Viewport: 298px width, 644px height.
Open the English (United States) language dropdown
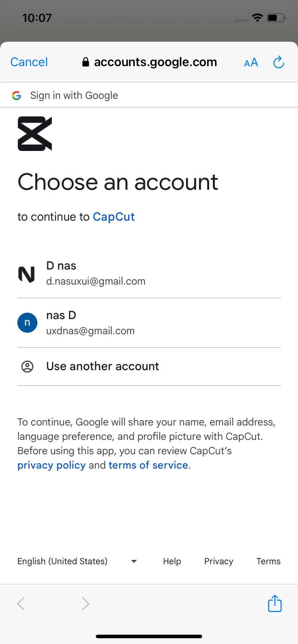coord(77,561)
